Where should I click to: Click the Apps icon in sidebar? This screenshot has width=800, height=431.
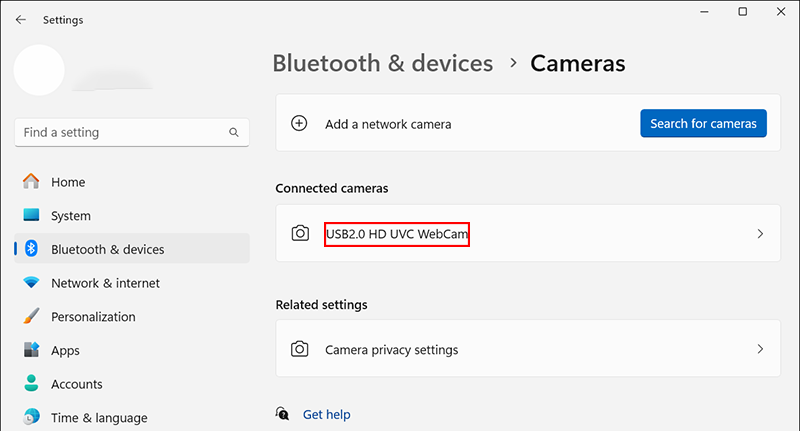click(x=31, y=351)
